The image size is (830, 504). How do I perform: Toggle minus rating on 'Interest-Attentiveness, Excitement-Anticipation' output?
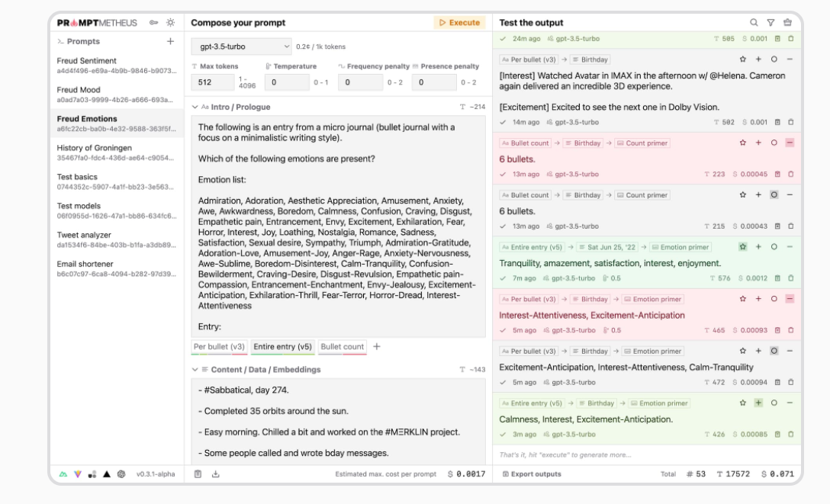click(x=790, y=299)
